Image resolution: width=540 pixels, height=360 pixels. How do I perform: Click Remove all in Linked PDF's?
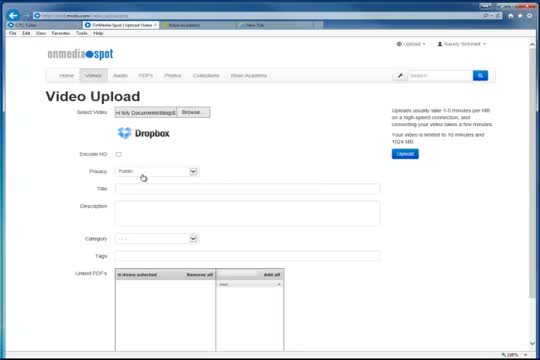200,275
